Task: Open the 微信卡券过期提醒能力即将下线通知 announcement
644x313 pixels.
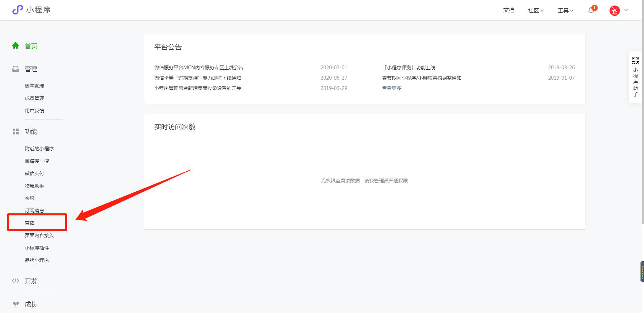Action: 198,78
